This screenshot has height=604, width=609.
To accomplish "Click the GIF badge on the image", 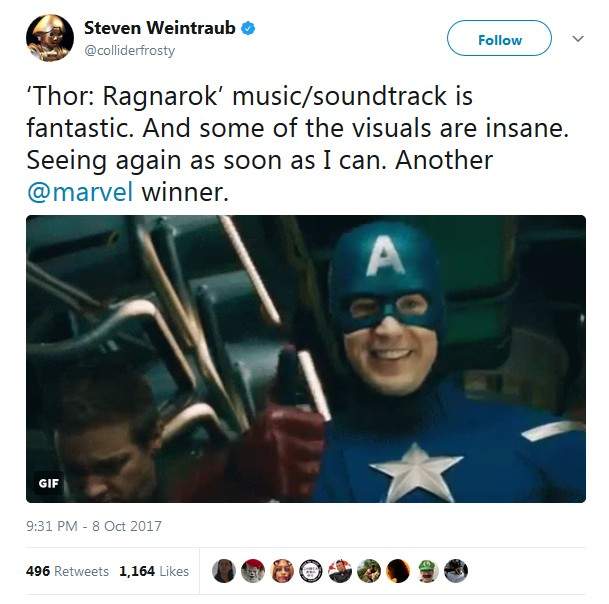I will tap(49, 483).
